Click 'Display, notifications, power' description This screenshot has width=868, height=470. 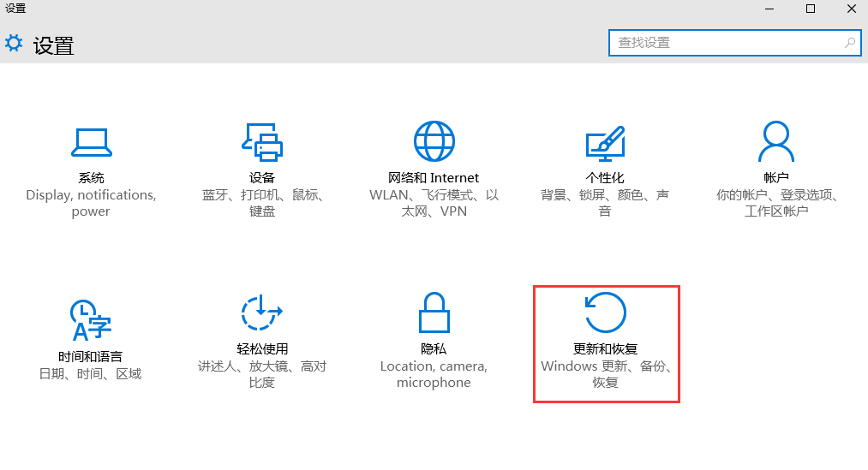tap(91, 203)
